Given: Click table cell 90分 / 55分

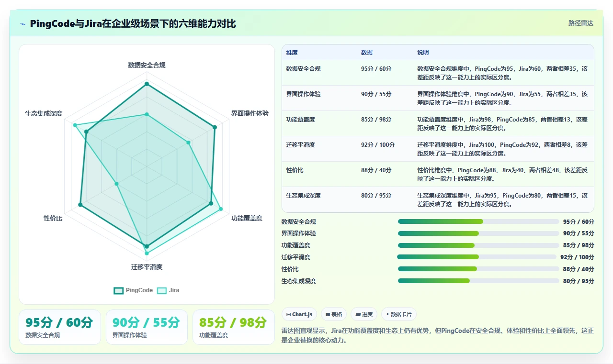Looking at the screenshot, I should [x=376, y=94].
